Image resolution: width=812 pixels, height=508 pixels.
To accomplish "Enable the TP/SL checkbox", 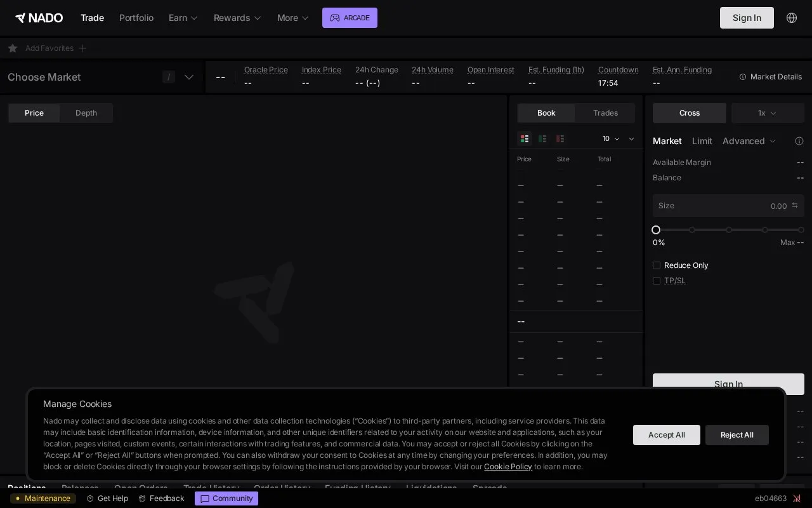I will [657, 281].
